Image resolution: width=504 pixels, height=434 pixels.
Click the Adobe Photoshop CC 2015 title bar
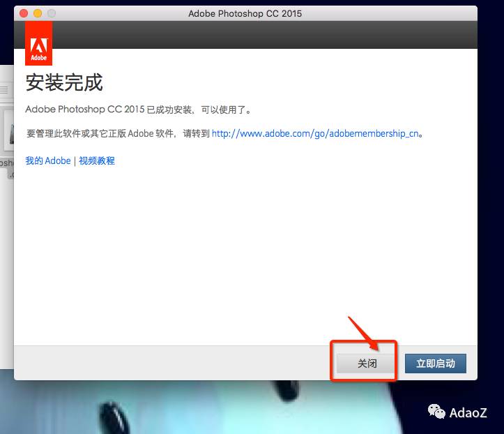tap(245, 13)
